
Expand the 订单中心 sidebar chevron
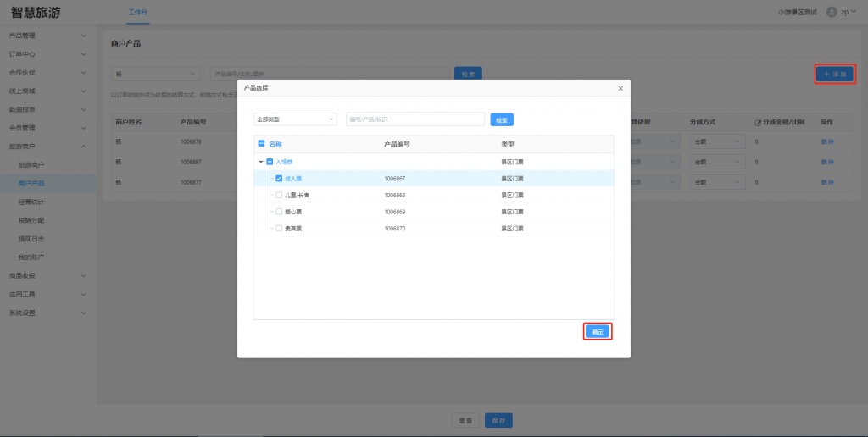click(x=83, y=54)
